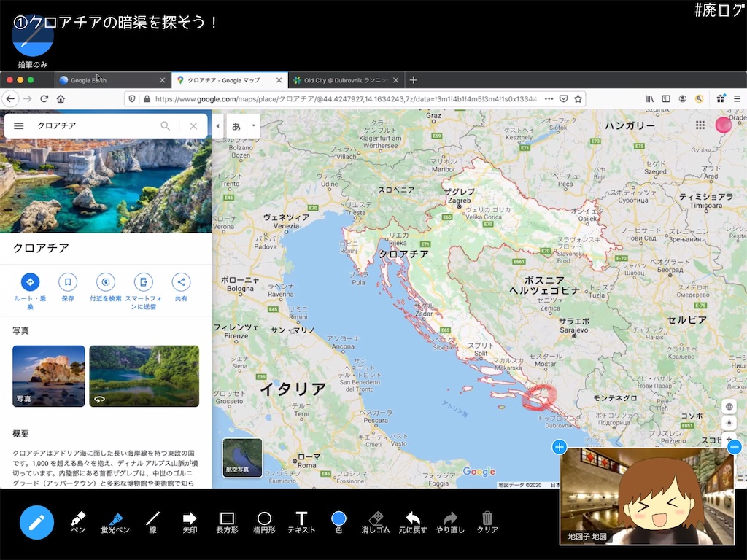Click the globe view icon on the map
The width and height of the screenshot is (747, 560).
pos(729,407)
